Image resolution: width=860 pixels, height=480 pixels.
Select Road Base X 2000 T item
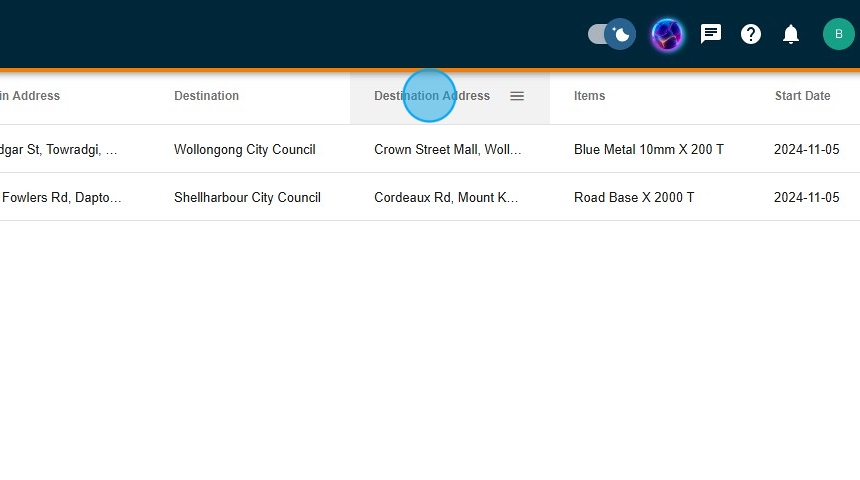(x=633, y=198)
